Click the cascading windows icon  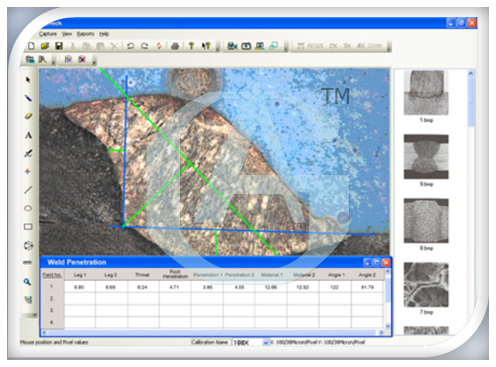tap(274, 46)
